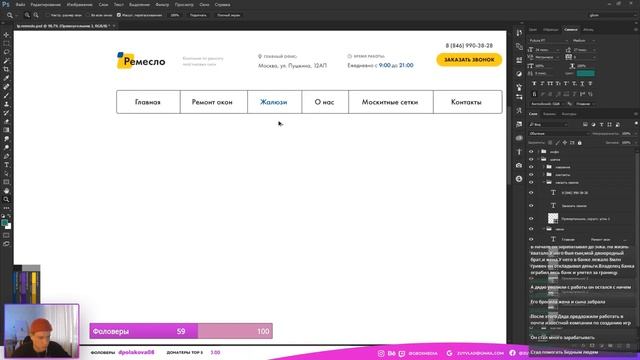Hide the 'Заказать звонок' text layer

pos(531,206)
